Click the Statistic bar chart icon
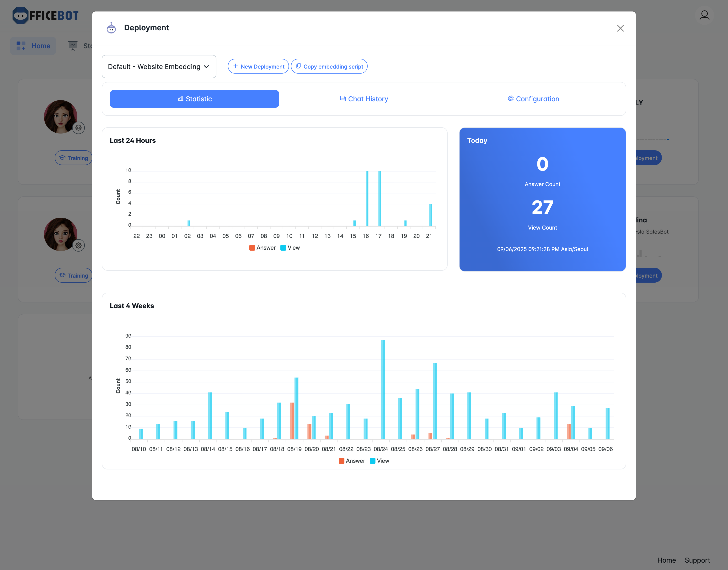This screenshot has width=728, height=570. [x=181, y=98]
